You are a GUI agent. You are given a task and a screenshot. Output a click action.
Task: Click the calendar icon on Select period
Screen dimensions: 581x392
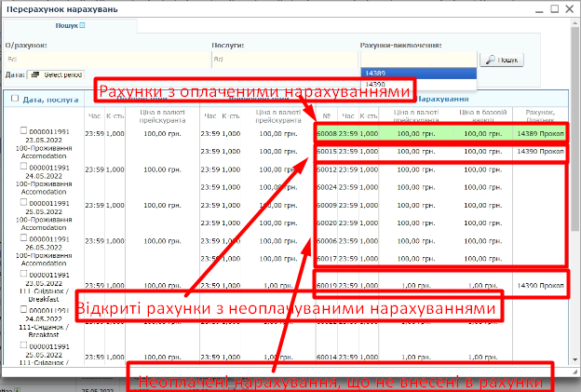coord(35,74)
